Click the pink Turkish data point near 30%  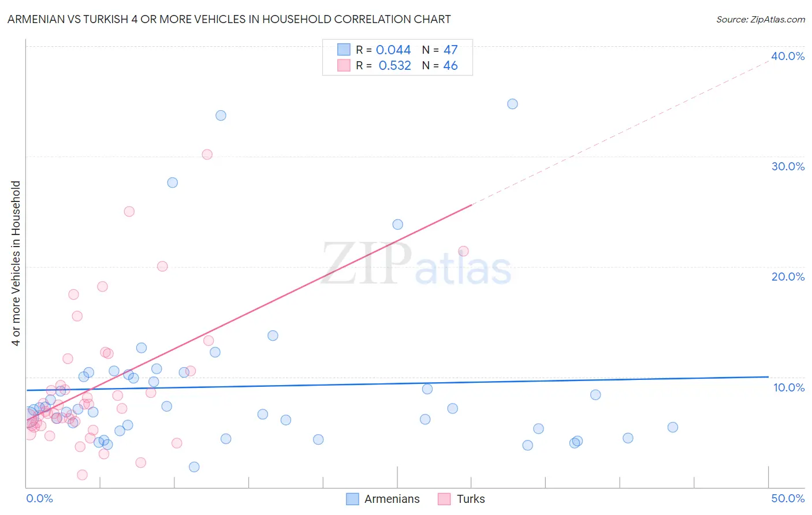coord(207,154)
